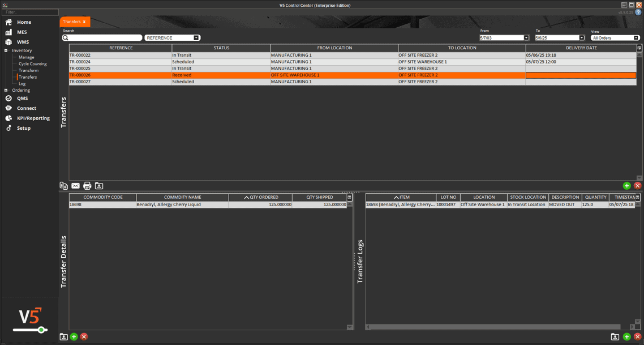
Task: Sort Transfers by REFERENCE column header
Action: [x=121, y=48]
